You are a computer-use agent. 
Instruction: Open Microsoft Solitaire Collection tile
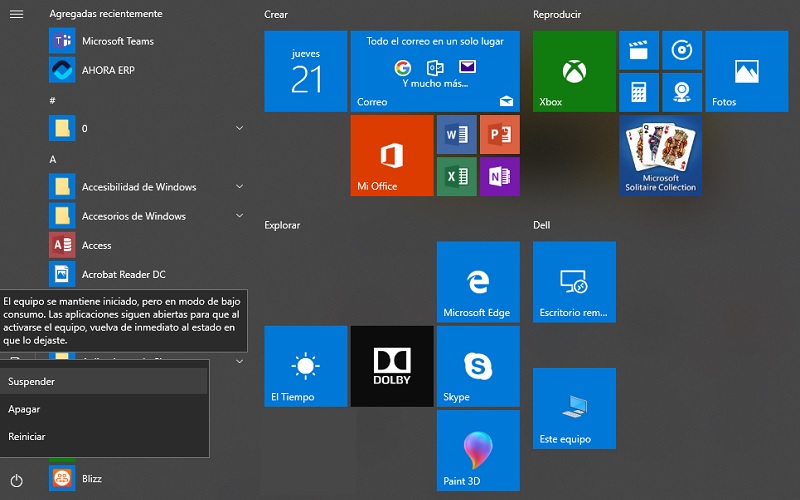point(661,155)
